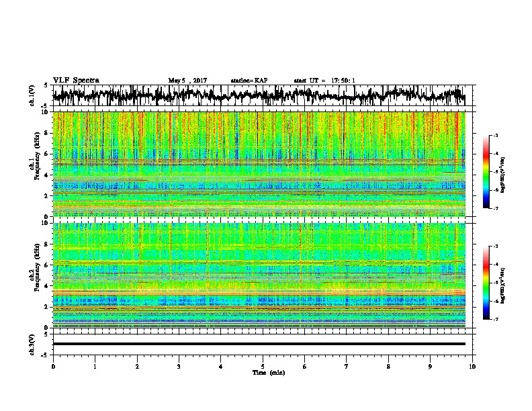532x411 pixels.
Task: Click the ch.1 colorbar "-3" top value
Action: point(496,135)
